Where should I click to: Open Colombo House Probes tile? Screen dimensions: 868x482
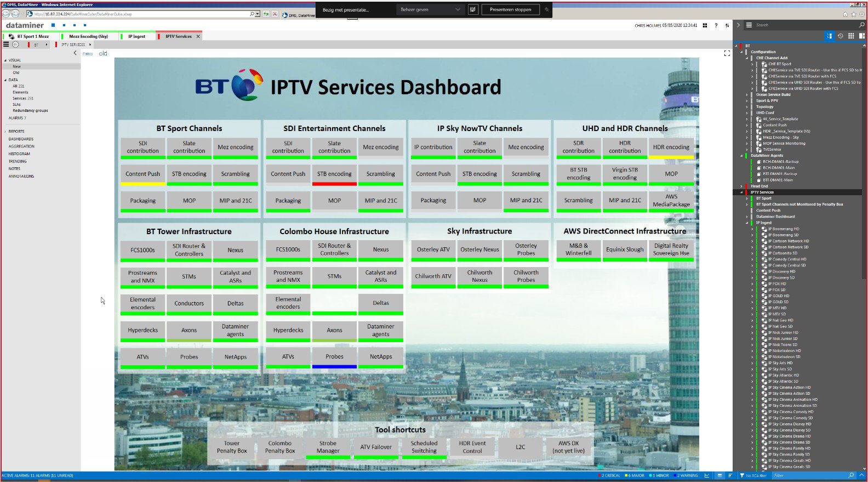click(334, 358)
